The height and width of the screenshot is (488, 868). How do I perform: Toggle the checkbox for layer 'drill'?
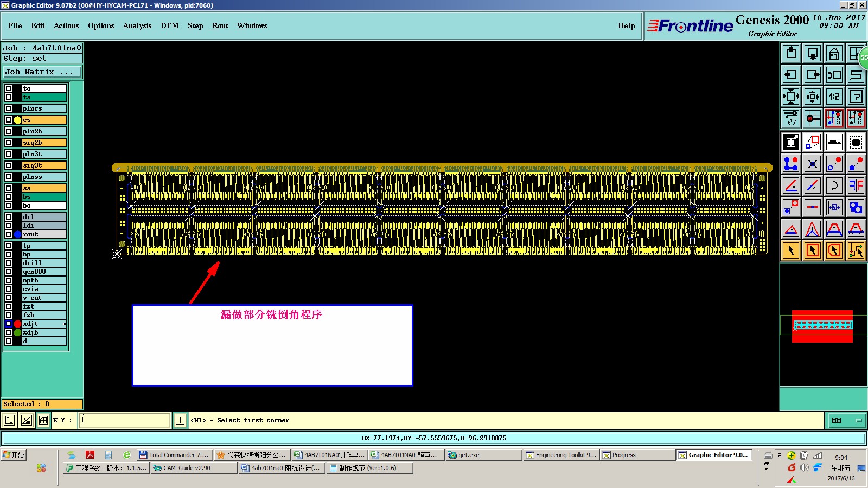coord(9,263)
